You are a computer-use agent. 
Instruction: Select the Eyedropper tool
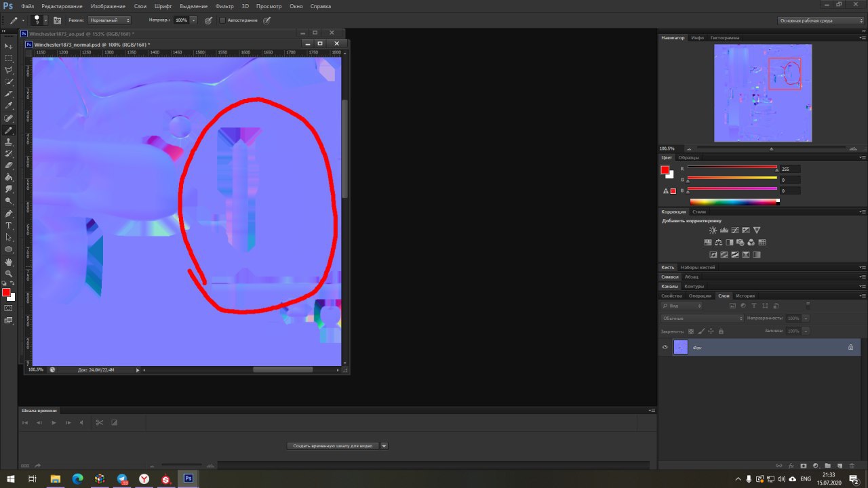(9, 106)
